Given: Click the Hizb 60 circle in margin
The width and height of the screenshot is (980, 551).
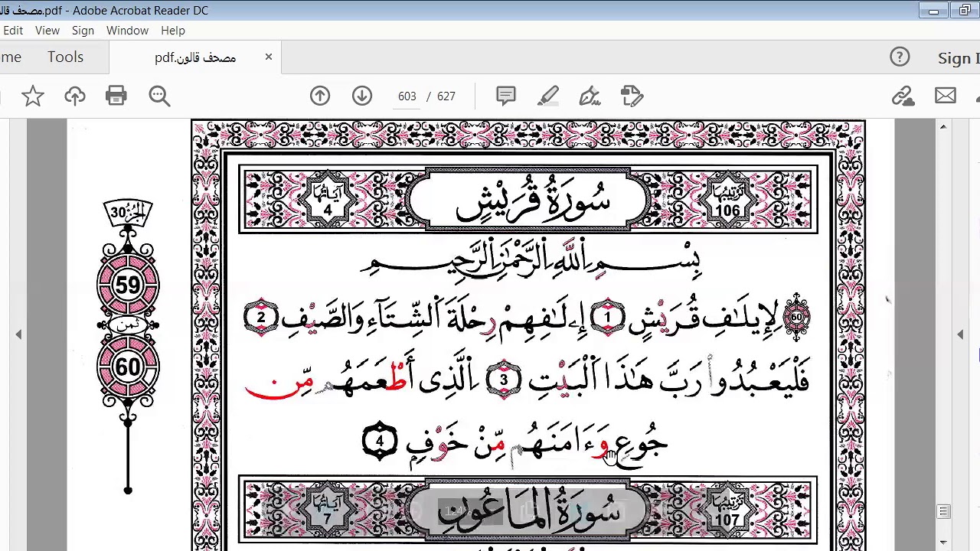Looking at the screenshot, I should (x=128, y=367).
